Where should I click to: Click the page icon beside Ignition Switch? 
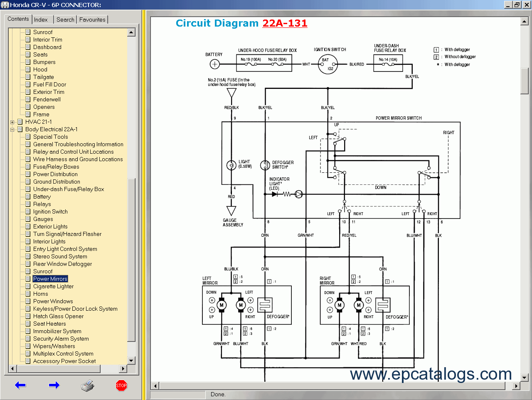pos(28,211)
